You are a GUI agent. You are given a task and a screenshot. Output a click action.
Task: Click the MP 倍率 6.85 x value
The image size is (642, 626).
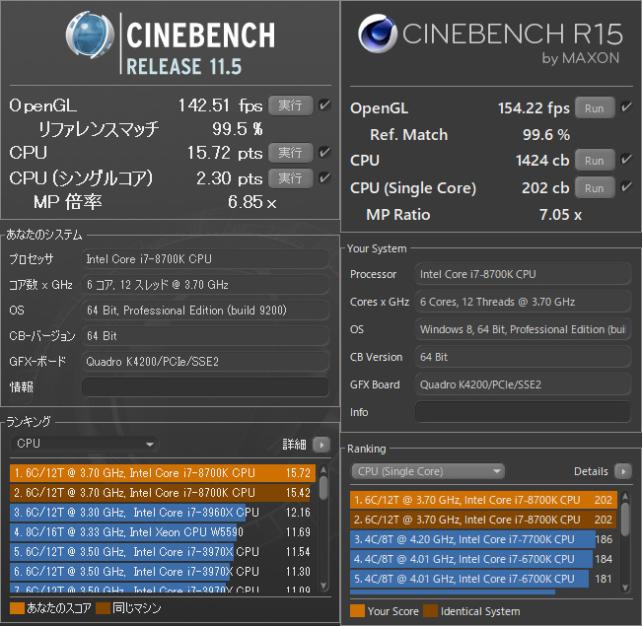(x=252, y=202)
